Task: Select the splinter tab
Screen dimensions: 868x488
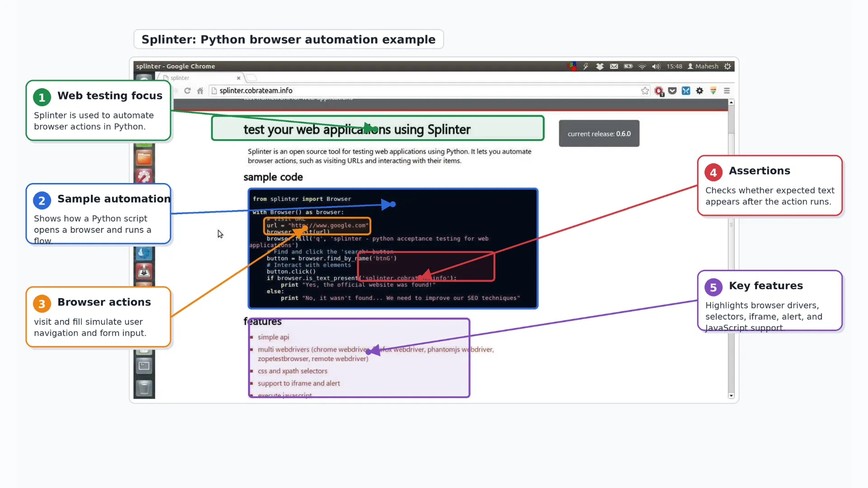Action: coord(201,78)
